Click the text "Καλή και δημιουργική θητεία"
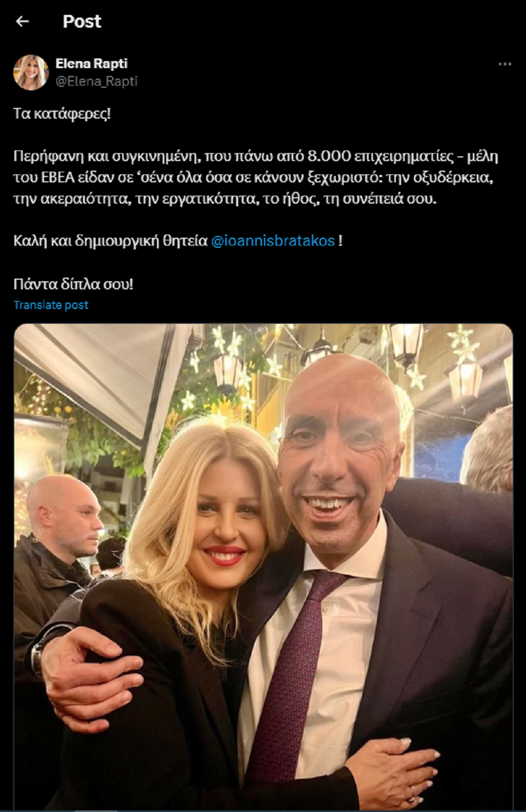 pos(111,241)
